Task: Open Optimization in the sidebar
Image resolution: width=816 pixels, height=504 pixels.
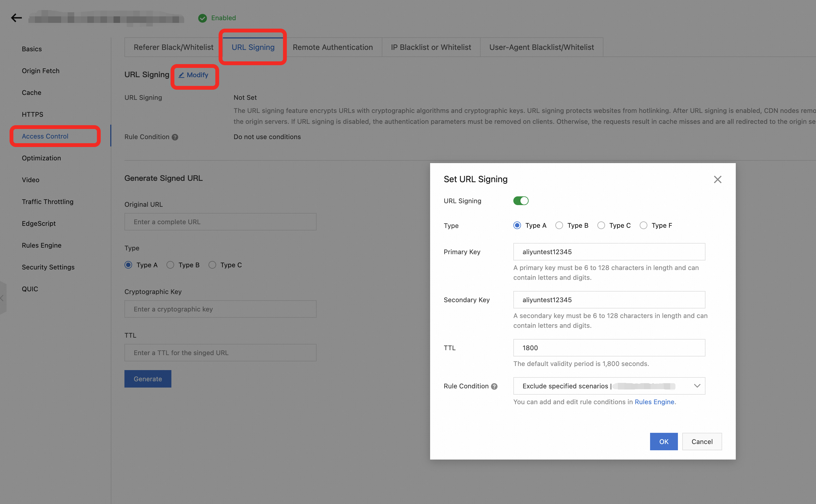Action: [41, 158]
